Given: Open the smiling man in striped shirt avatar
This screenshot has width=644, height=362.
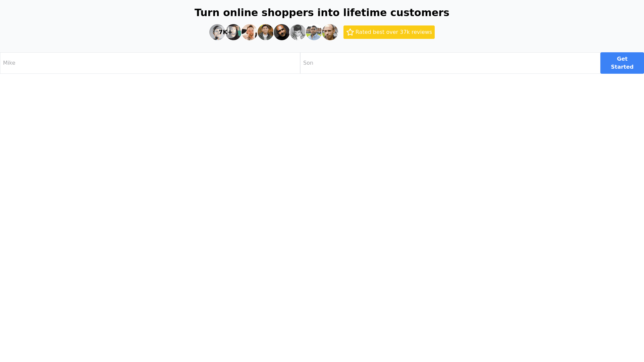Looking at the screenshot, I should coord(266,32).
